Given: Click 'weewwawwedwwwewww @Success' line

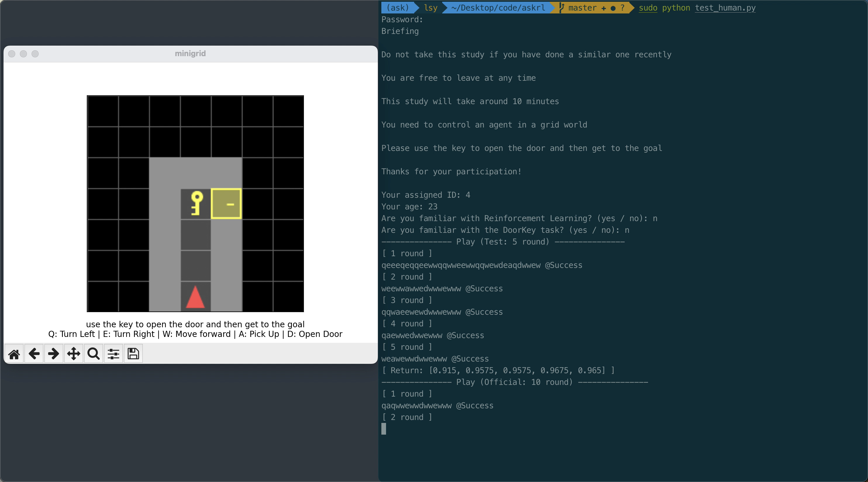Looking at the screenshot, I should (x=442, y=288).
